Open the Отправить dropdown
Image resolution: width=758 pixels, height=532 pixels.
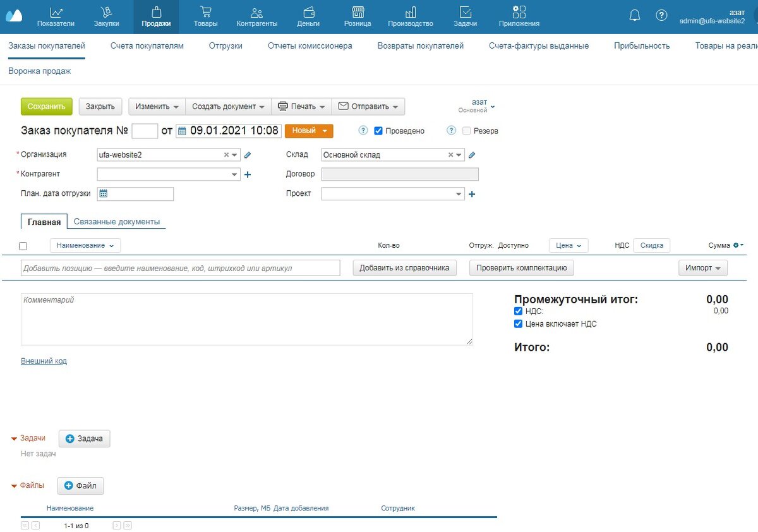pyautogui.click(x=368, y=106)
